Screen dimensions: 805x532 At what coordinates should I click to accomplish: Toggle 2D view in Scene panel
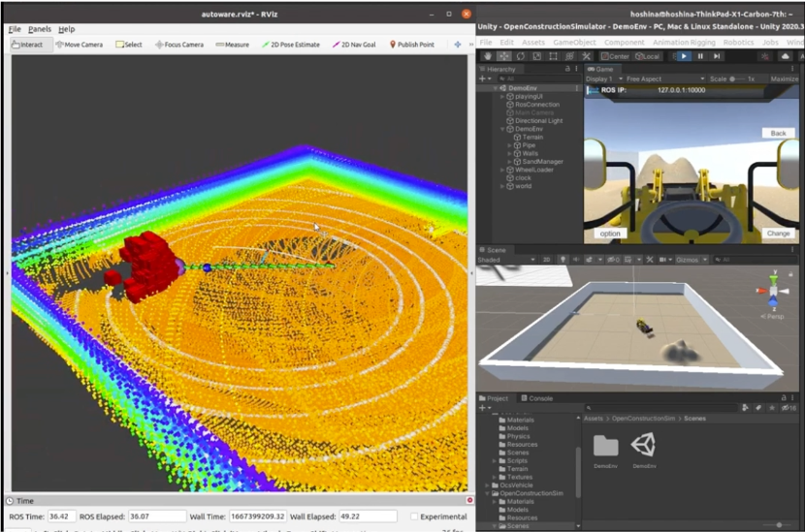click(x=546, y=260)
